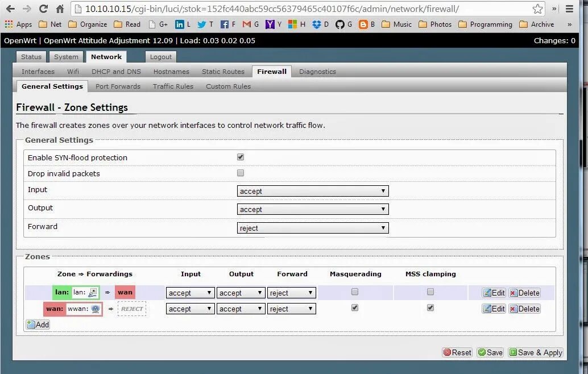Toggle Masquerading checkbox for wan zone
Screen dimensions: 588x374
355,307
